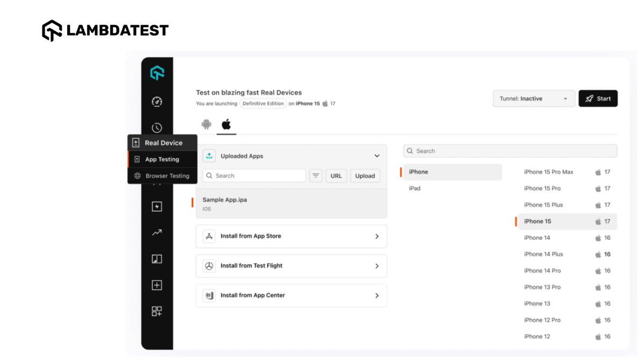The width and height of the screenshot is (644, 362).
Task: Open analytics via the trend chart icon
Action: click(x=156, y=232)
